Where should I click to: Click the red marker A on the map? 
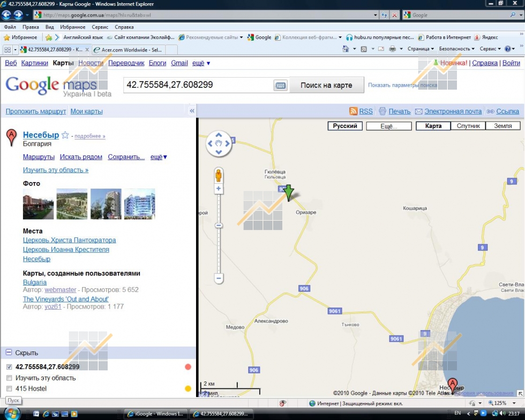[453, 386]
